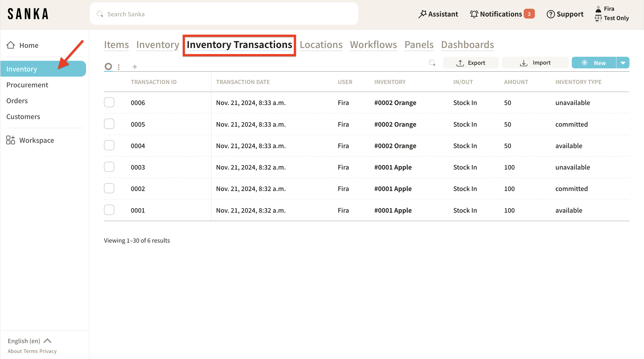Check the box for transaction 0006
Screen dimensions: 644x359
click(109, 103)
